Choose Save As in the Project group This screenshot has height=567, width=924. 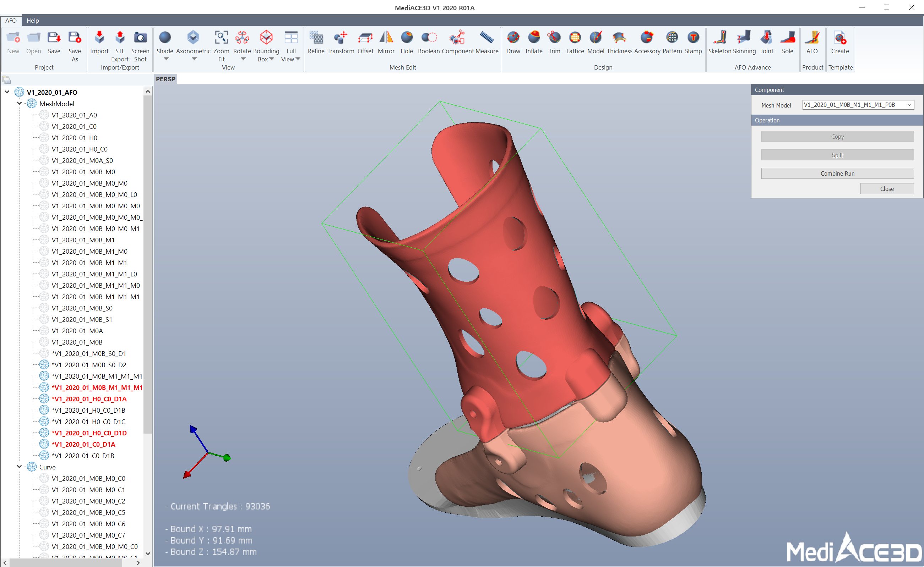75,46
